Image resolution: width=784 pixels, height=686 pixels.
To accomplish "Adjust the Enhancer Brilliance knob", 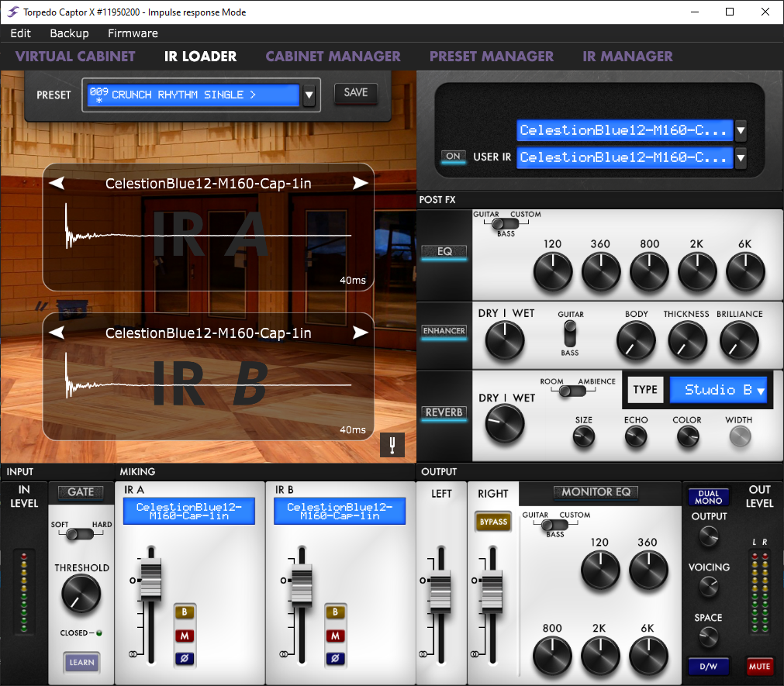I will pos(739,341).
